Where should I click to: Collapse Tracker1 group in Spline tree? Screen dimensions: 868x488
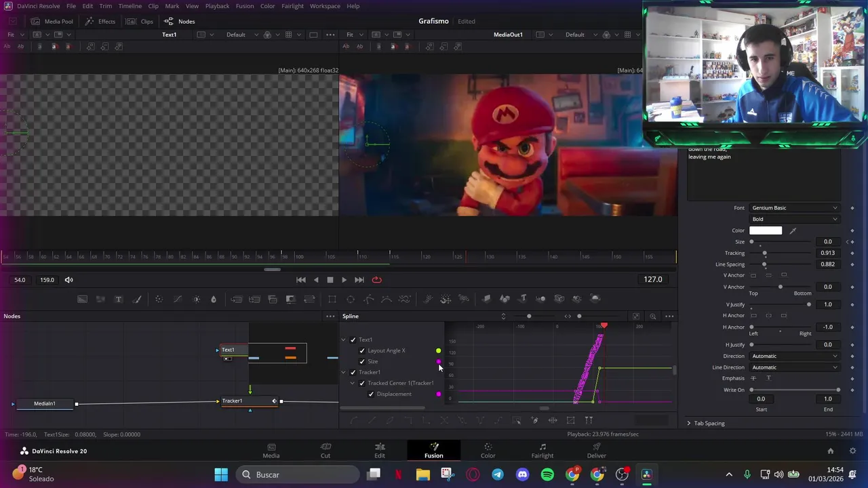(x=343, y=373)
